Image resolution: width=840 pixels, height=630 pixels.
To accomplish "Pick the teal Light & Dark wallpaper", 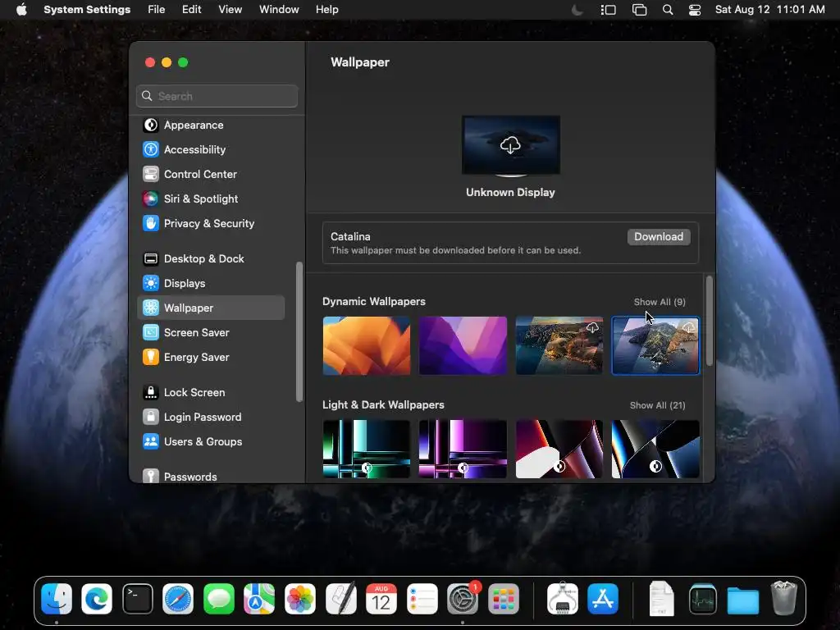I will pos(367,449).
